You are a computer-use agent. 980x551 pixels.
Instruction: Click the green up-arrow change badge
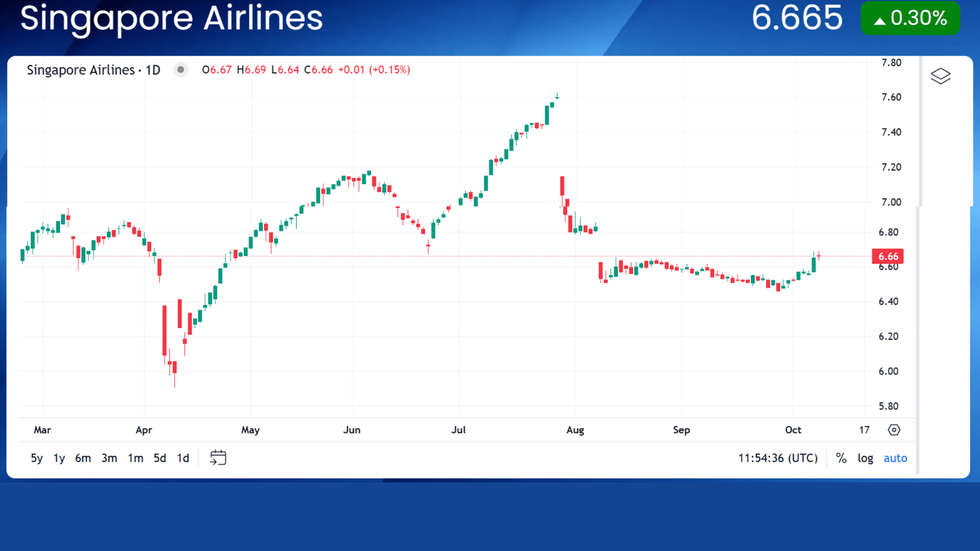pos(910,18)
